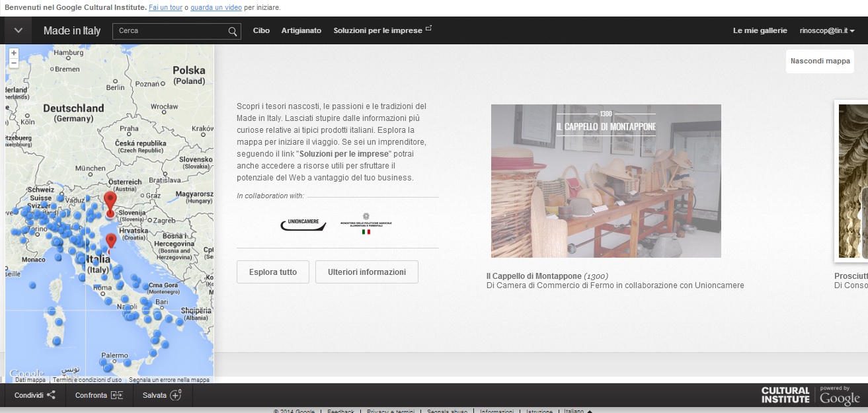Open external link icon beside Soluzioni per le imprese
Screen dimensions: 868x413
428,28
